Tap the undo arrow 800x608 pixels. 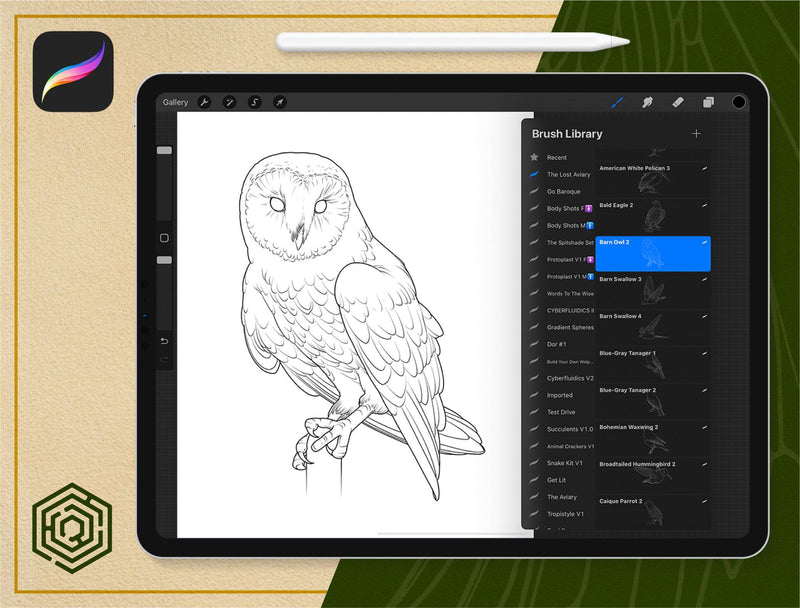click(x=164, y=340)
